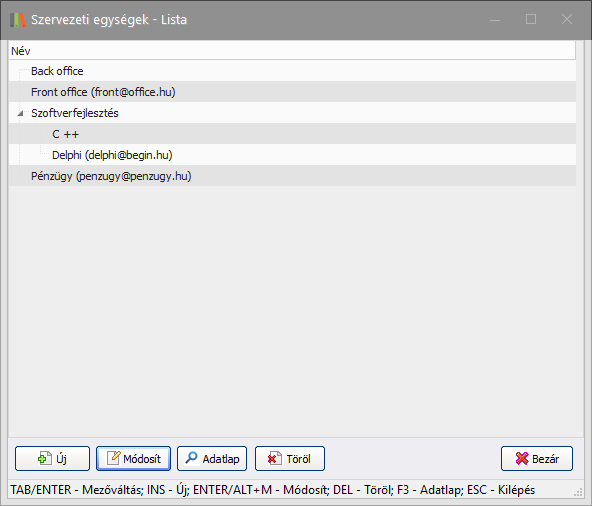
Task: Click the Töröl button label
Action: (298, 459)
